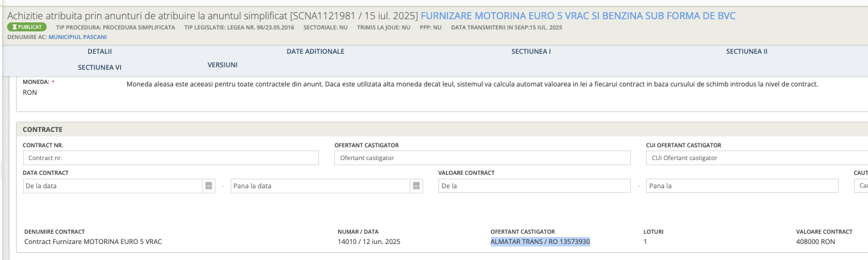Open the calendar picker for De la data
Screen dimensions: 868x260
tap(208, 186)
